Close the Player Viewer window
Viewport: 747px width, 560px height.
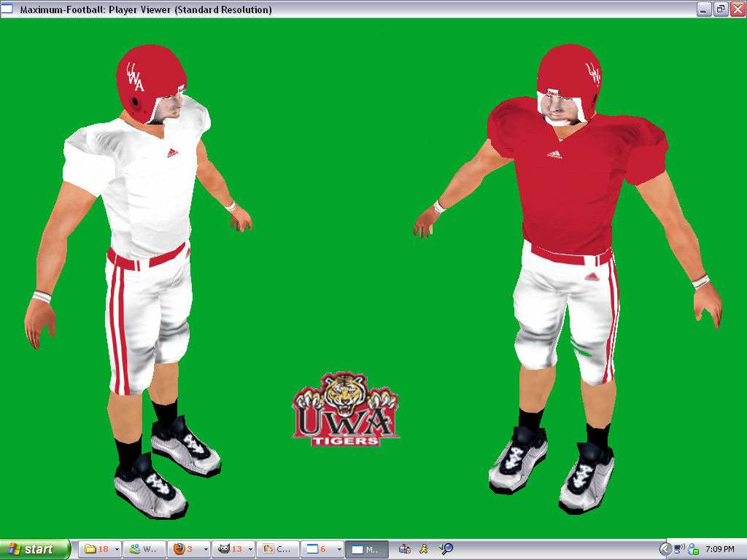coord(738,9)
